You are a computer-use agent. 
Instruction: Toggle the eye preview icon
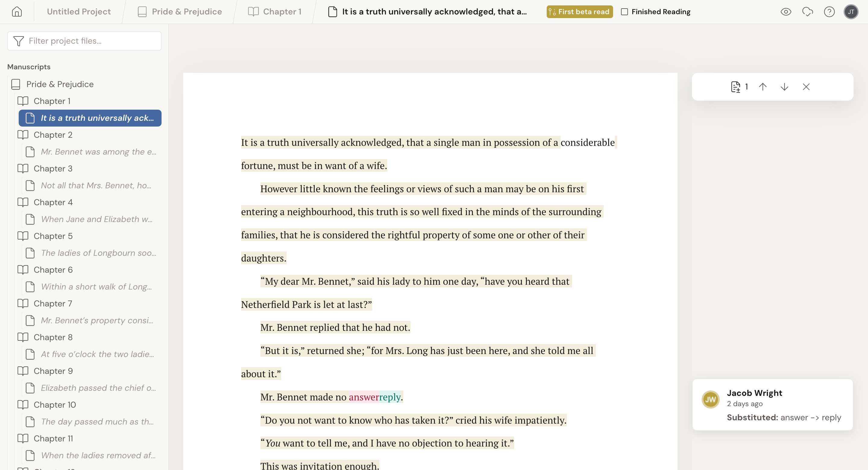[786, 12]
